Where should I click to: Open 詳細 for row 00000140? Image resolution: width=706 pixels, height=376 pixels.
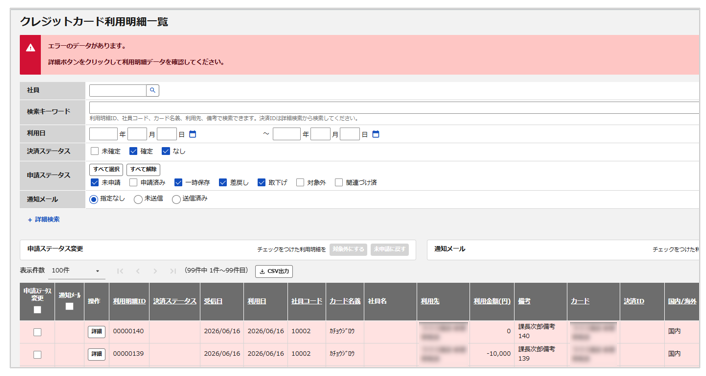[x=96, y=331]
